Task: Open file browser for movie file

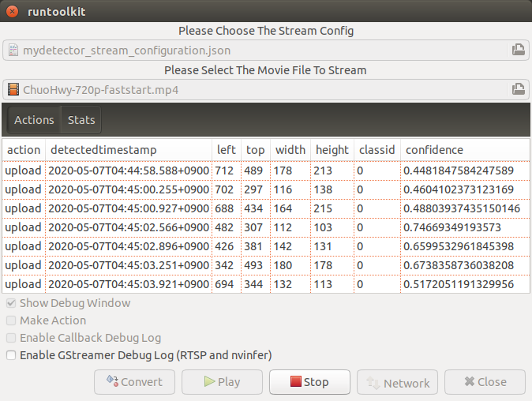Action: (518, 89)
